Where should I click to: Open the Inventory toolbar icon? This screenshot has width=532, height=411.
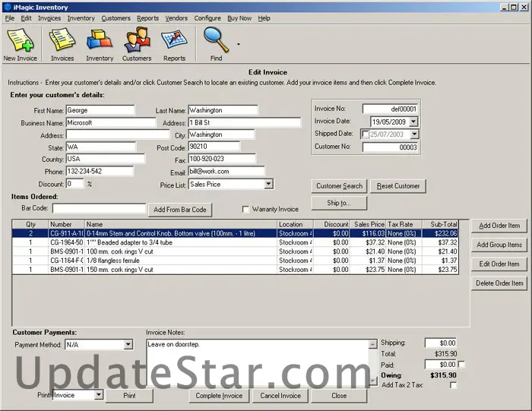point(100,41)
